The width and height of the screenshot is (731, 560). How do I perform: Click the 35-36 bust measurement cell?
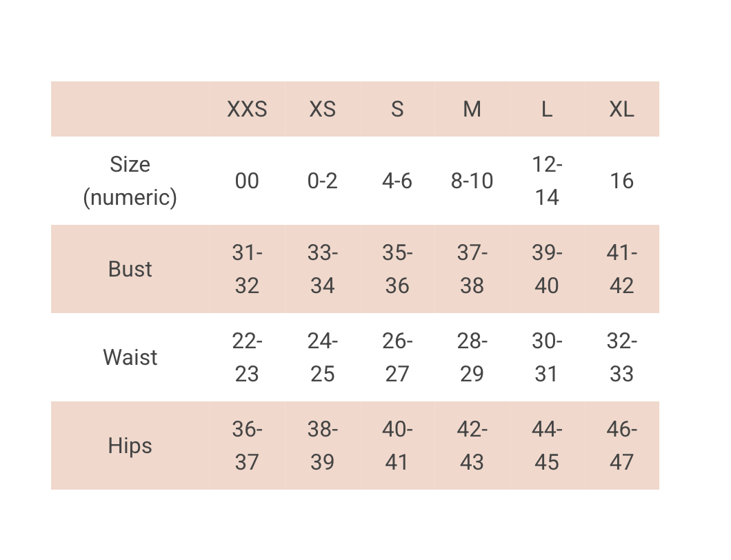point(397,269)
